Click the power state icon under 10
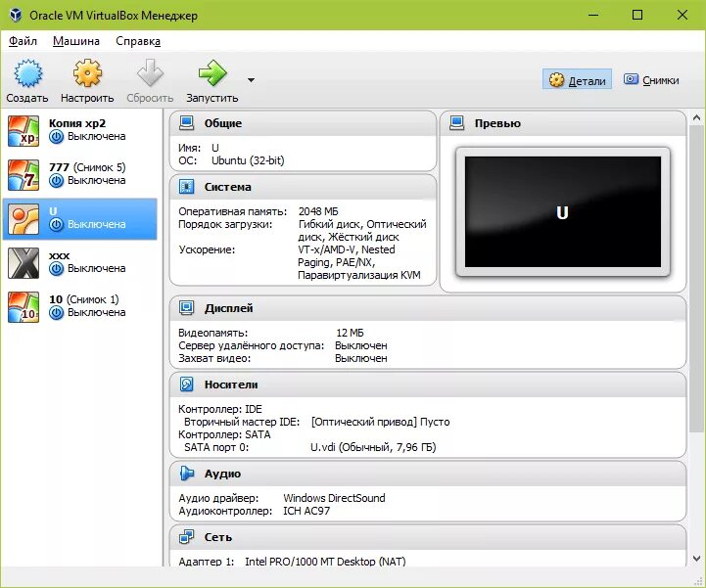Viewport: 706px width, 588px height. [x=56, y=313]
